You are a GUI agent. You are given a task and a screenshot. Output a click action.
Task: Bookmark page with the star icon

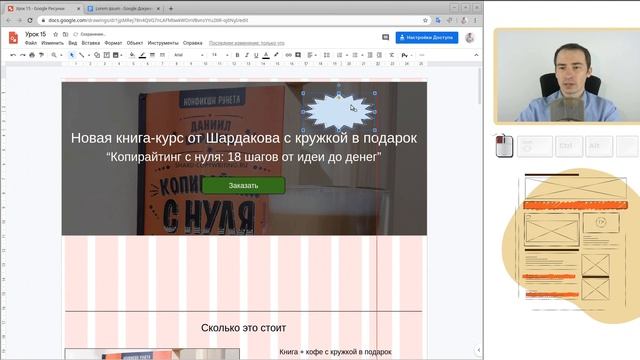pyautogui.click(x=425, y=20)
